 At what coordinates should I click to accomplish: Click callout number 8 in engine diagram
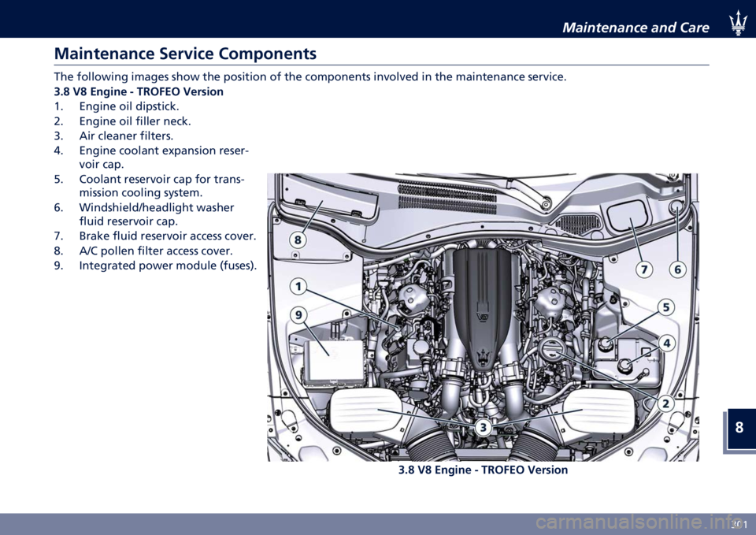[x=298, y=240]
